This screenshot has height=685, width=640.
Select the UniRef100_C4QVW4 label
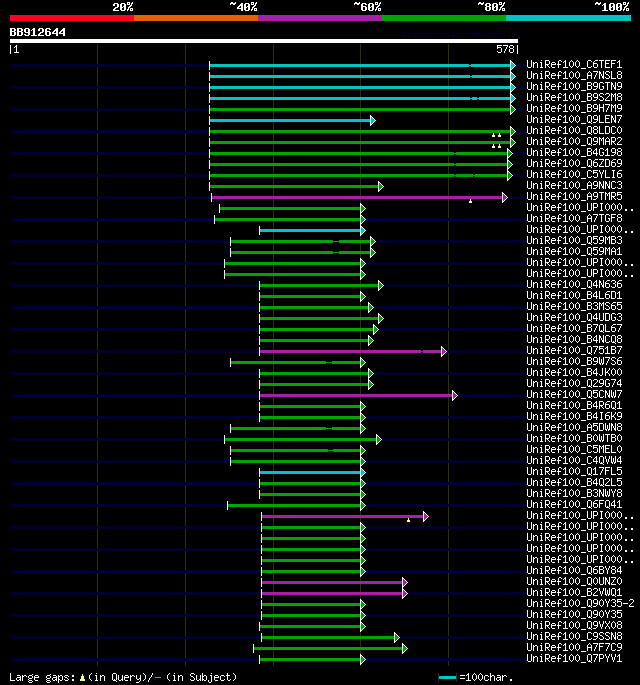coord(574,460)
